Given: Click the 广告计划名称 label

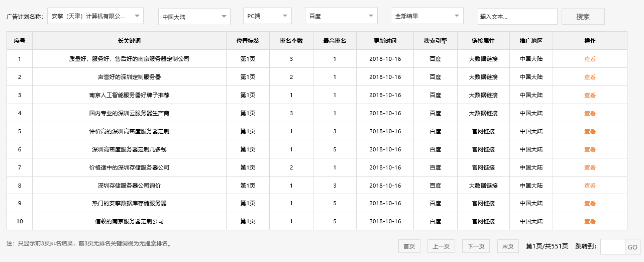Looking at the screenshot, I should click(25, 17).
